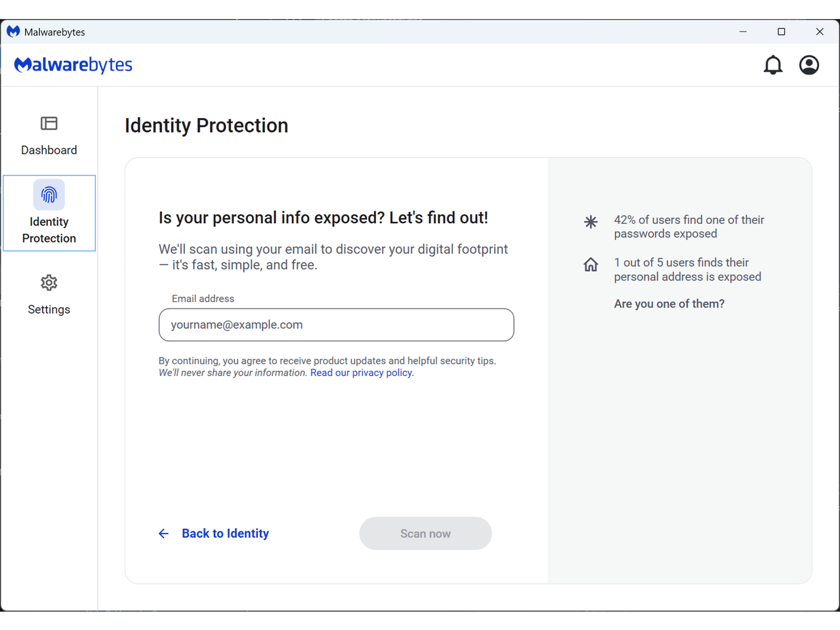
Task: Click the notification bell icon
Action: pos(773,65)
